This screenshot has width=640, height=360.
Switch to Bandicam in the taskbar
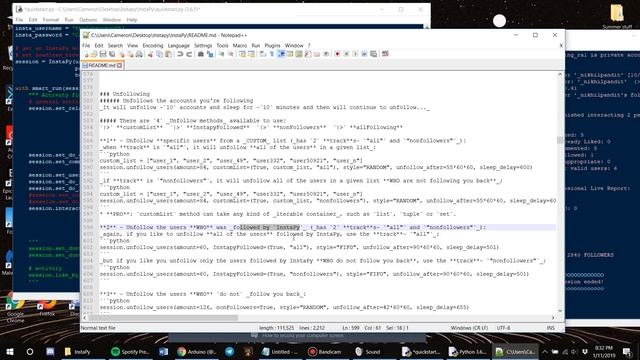[325, 351]
